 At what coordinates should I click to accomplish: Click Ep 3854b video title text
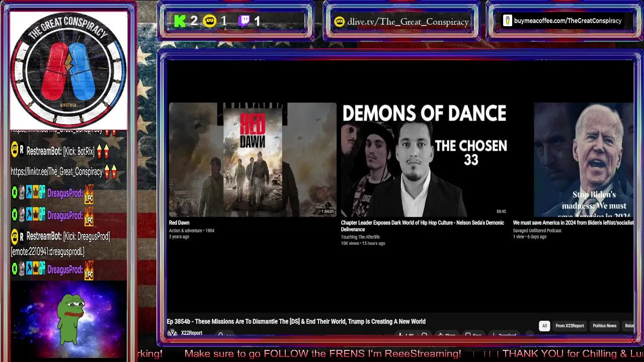[x=296, y=321]
